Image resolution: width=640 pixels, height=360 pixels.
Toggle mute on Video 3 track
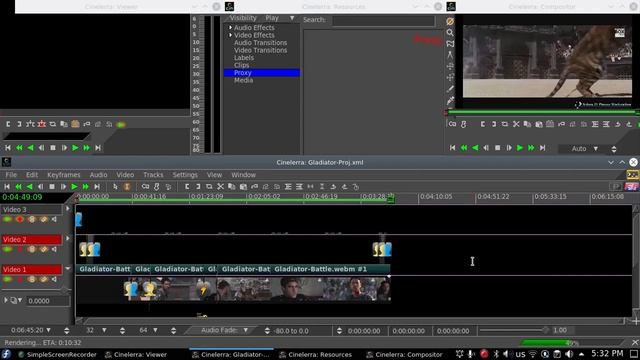pyautogui.click(x=54, y=220)
